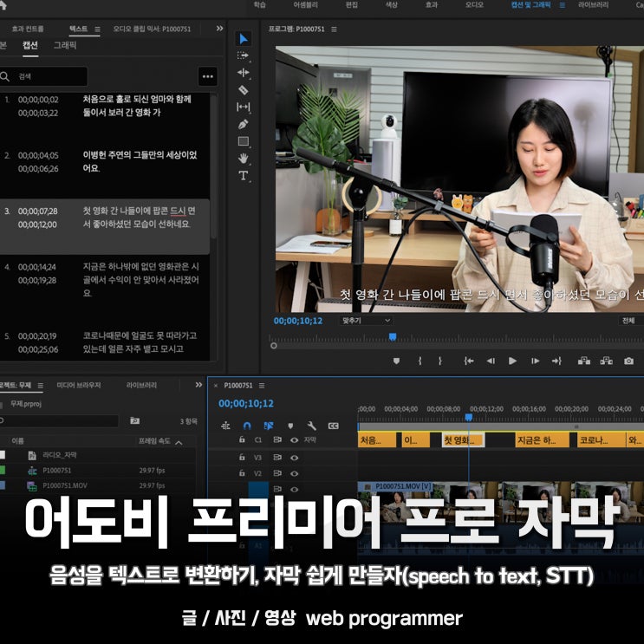644x644 pixels.
Task: Click timeline playhead at 00;00;10;12
Action: point(469,417)
